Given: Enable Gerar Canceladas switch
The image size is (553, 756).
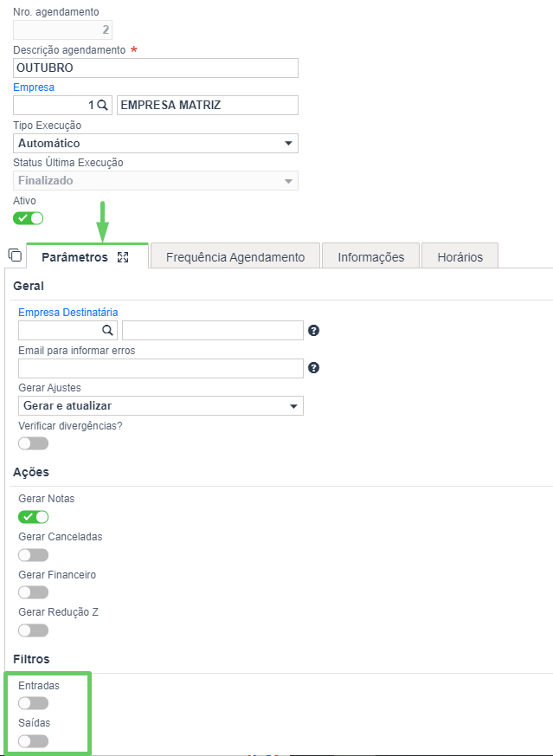Looking at the screenshot, I should click(x=33, y=555).
